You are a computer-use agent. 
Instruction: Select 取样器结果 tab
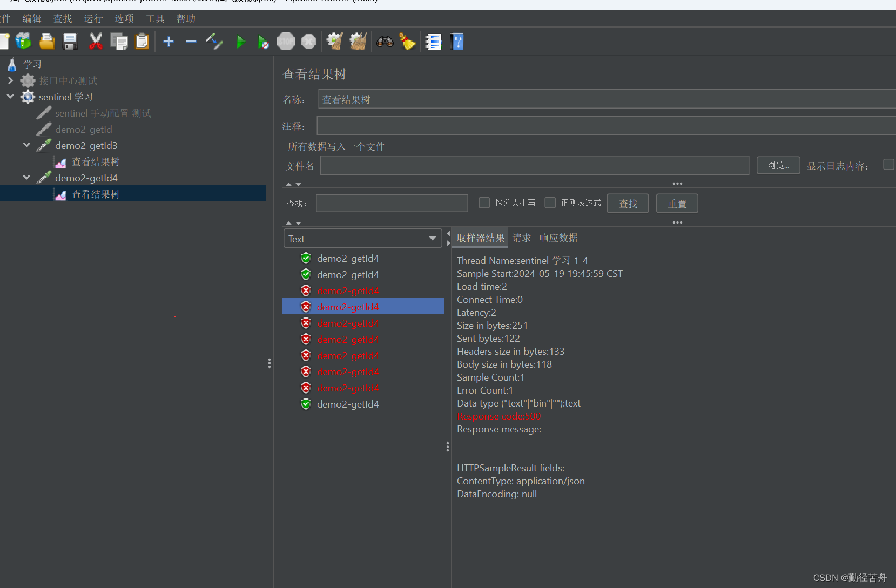480,238
